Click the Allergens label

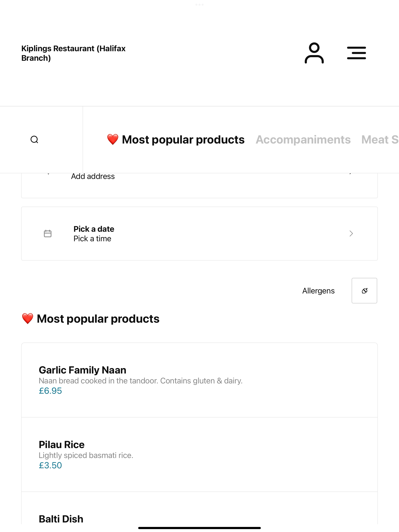point(318,291)
